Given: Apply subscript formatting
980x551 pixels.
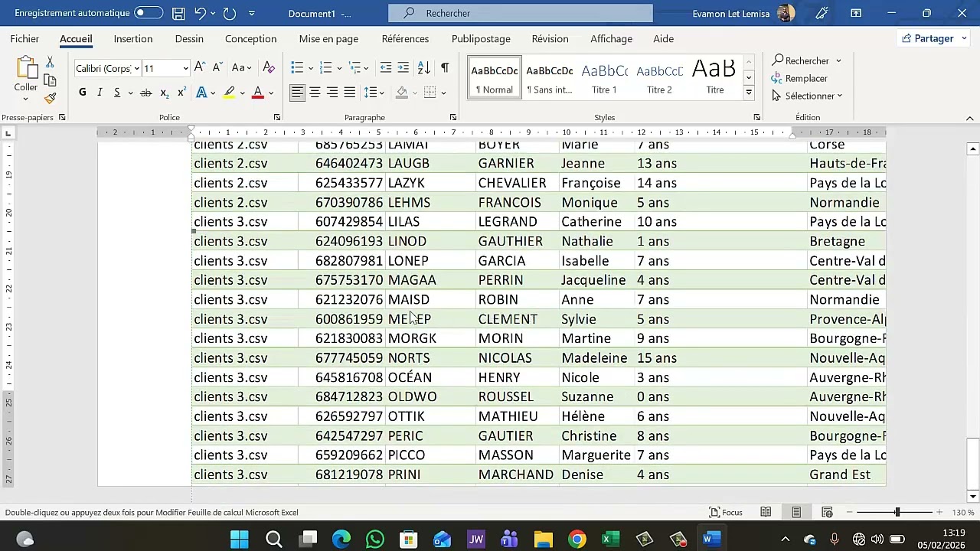Looking at the screenshot, I should (164, 93).
